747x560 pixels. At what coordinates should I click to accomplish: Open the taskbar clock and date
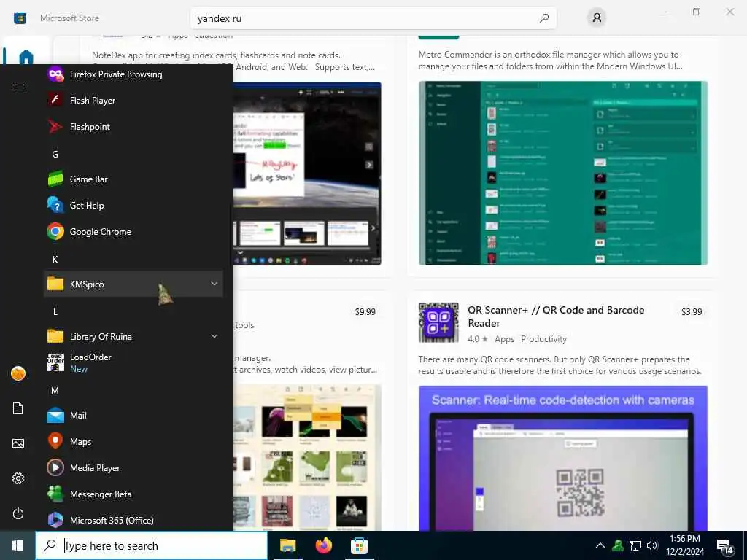click(684, 545)
